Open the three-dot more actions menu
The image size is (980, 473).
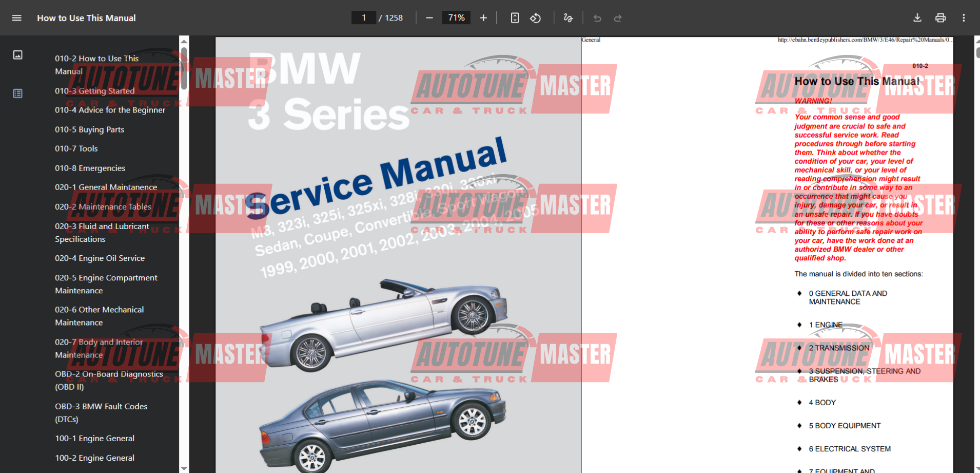point(964,18)
